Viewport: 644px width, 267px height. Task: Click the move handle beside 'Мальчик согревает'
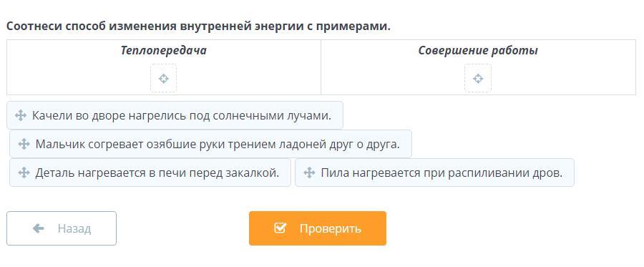pos(24,144)
